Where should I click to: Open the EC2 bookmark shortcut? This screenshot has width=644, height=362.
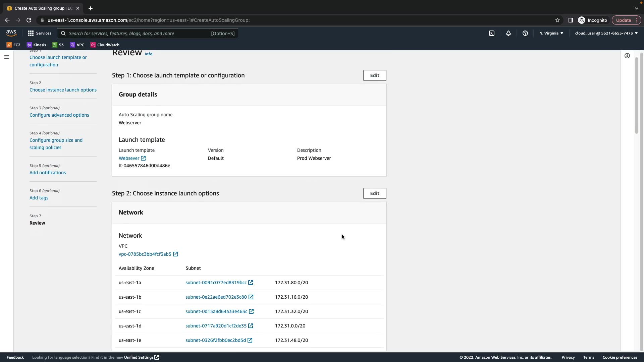(x=13, y=45)
